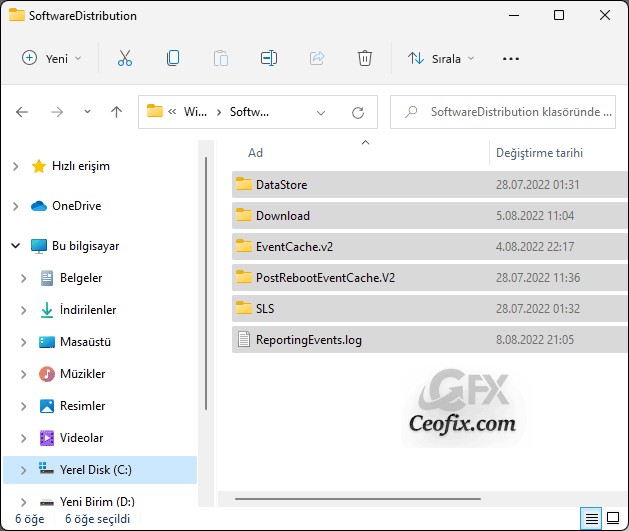Click the Wi... breadcrumb segment

195,112
